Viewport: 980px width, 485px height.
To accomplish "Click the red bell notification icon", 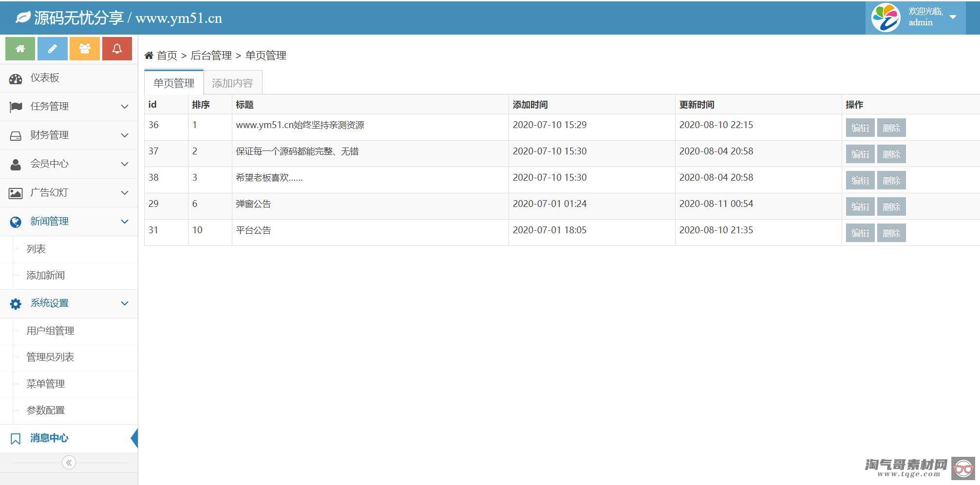I will tap(117, 49).
